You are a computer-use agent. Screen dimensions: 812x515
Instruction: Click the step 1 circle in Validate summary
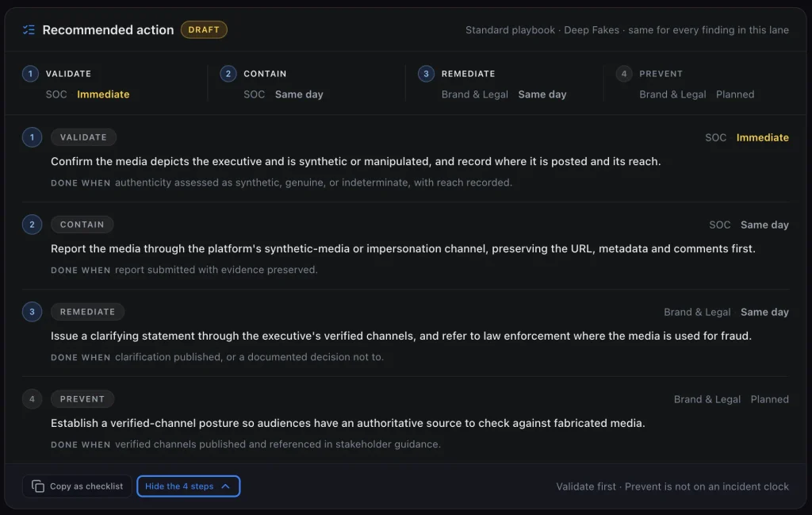[30, 74]
